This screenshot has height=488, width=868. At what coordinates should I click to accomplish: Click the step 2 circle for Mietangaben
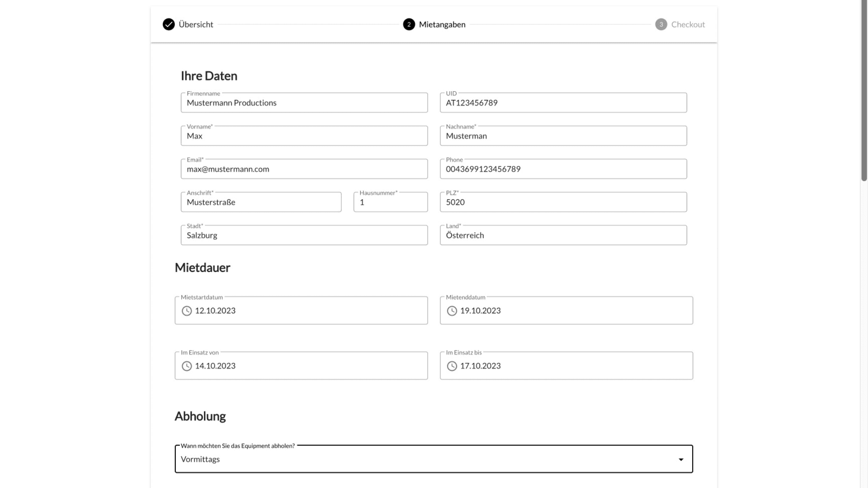pos(409,24)
